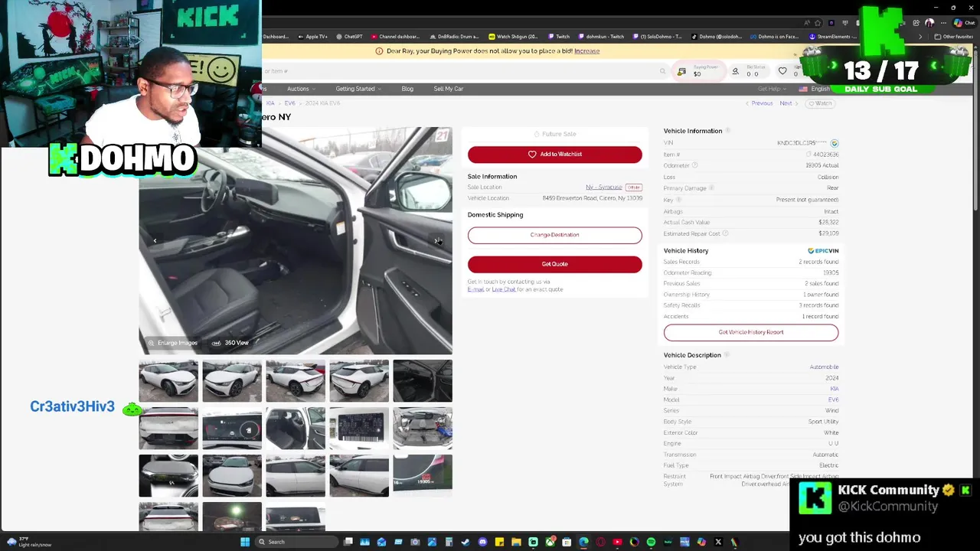Switch to the ChatGPT bookmark
This screenshot has height=551, width=980.
[x=349, y=37]
